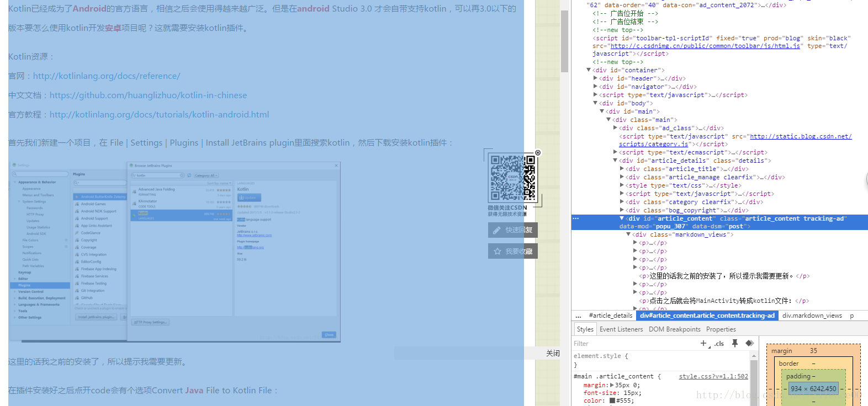Collapse the div id="container" node
Screen dimensions: 868x406
tap(588, 70)
